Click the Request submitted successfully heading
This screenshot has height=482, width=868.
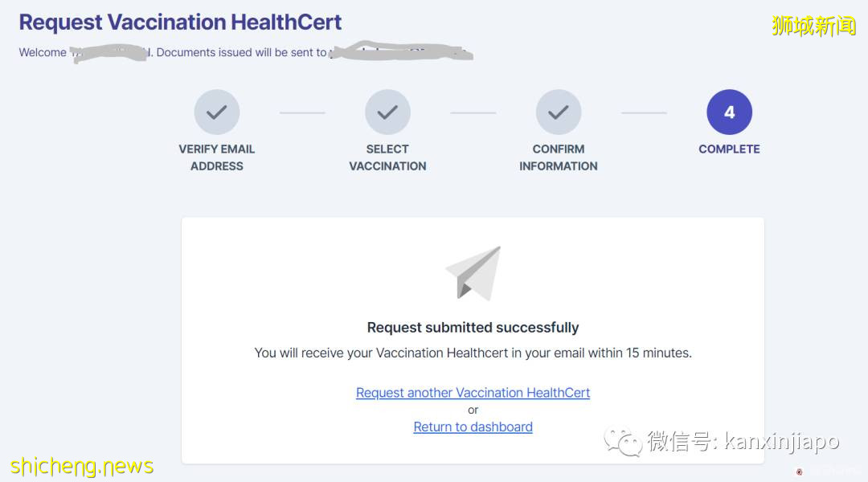[473, 327]
